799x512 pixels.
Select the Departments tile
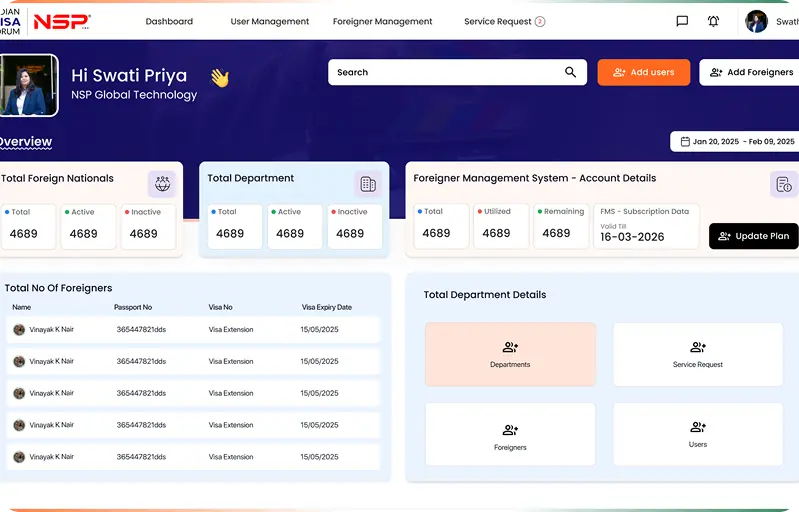[x=510, y=354]
